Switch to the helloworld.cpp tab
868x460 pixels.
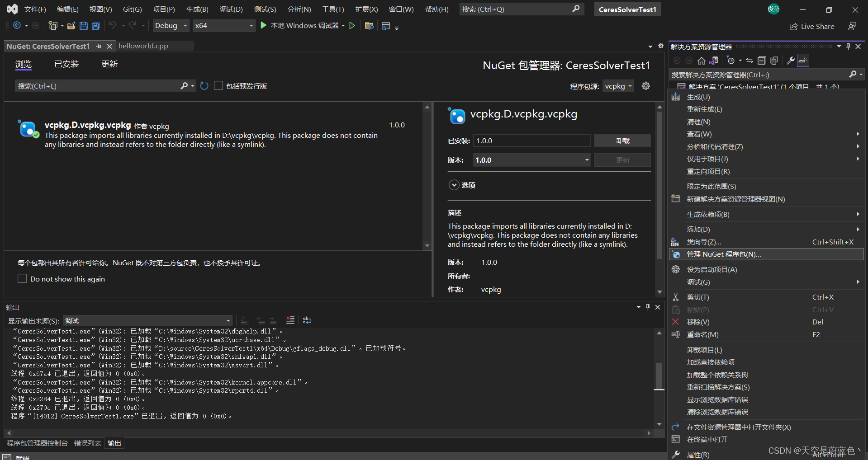[143, 46]
